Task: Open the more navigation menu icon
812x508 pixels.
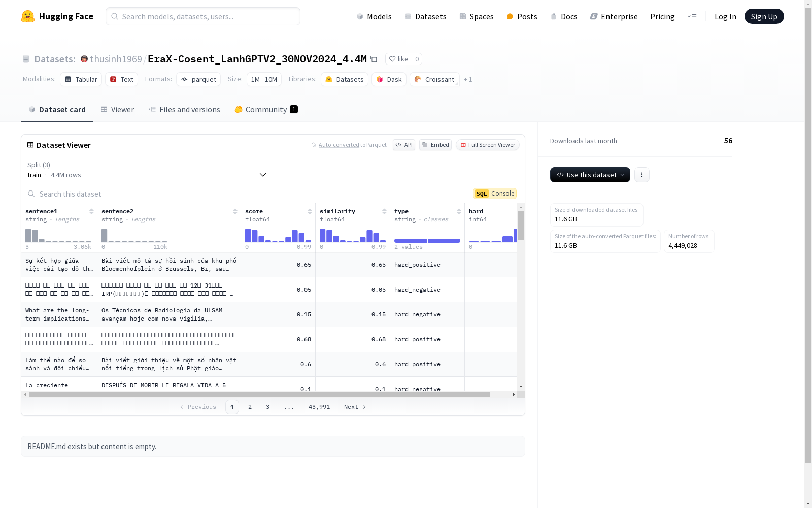Action: pos(692,16)
